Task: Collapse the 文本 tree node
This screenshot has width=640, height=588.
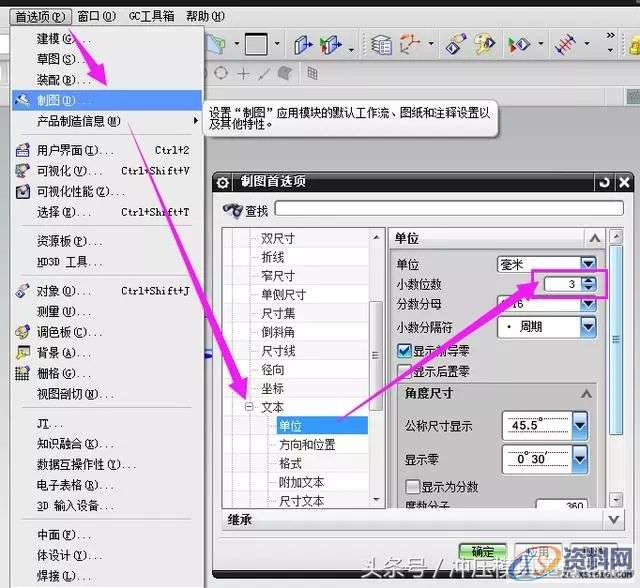Action: coord(249,406)
